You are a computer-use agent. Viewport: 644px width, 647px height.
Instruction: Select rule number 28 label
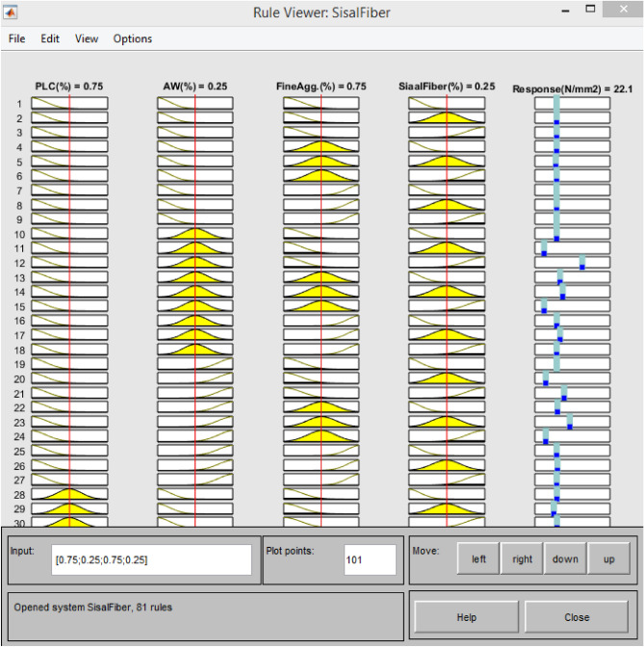tap(19, 495)
